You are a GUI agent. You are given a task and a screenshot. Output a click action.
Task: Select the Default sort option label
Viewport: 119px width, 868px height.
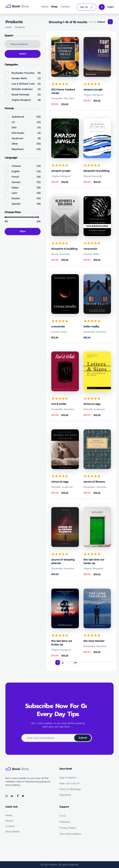(x=101, y=22)
